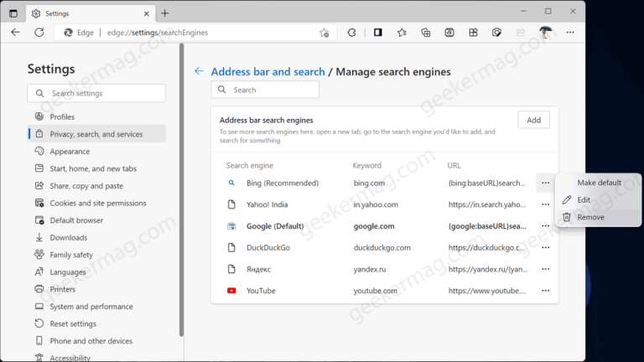
Task: Close the Settings tab
Action: coord(146,13)
